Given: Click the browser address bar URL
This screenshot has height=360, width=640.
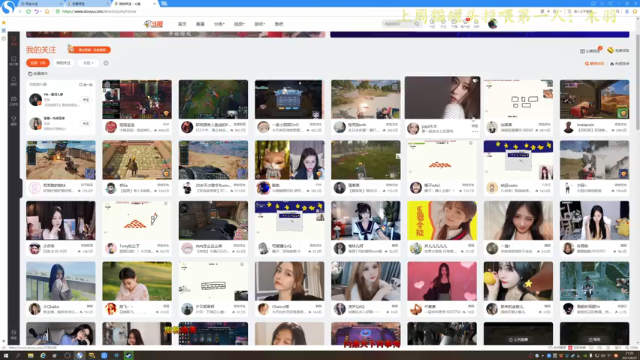Looking at the screenshot, I should [x=99, y=11].
